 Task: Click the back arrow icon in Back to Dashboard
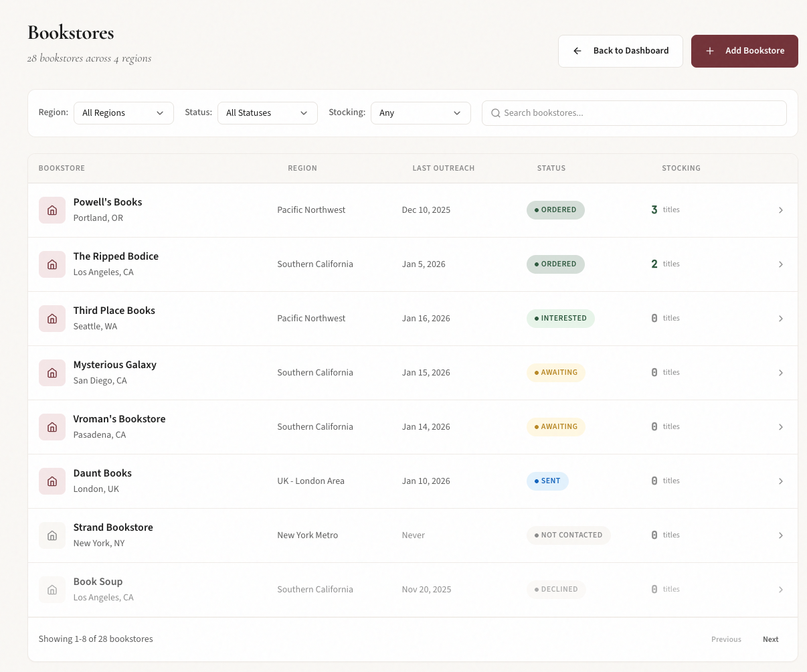point(577,51)
